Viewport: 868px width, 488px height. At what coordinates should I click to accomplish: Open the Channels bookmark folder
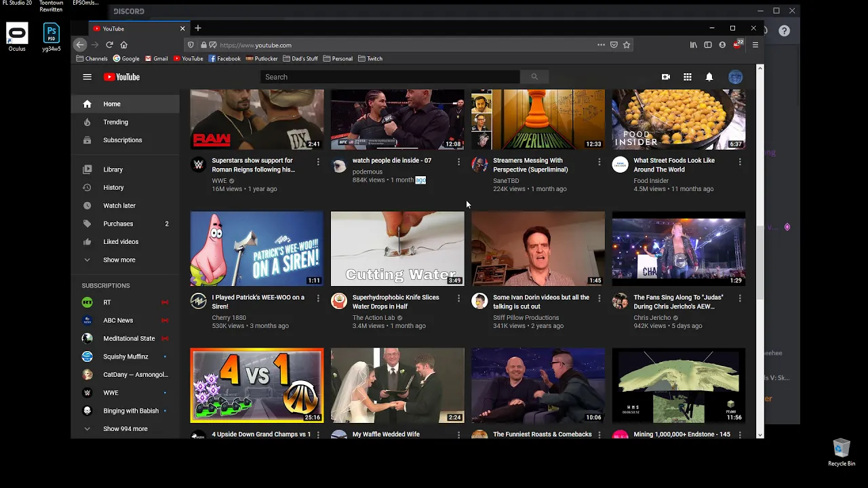92,58
